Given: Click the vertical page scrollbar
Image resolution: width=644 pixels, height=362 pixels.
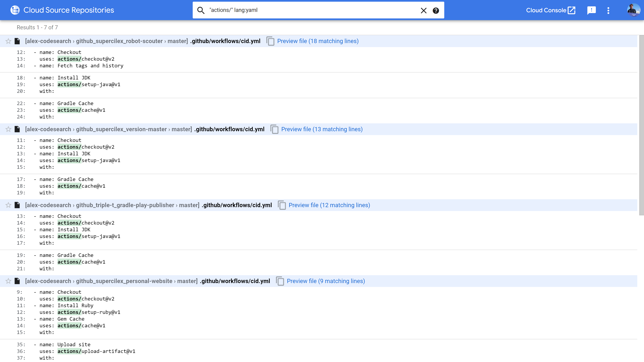Looking at the screenshot, I should pyautogui.click(x=641, y=125).
